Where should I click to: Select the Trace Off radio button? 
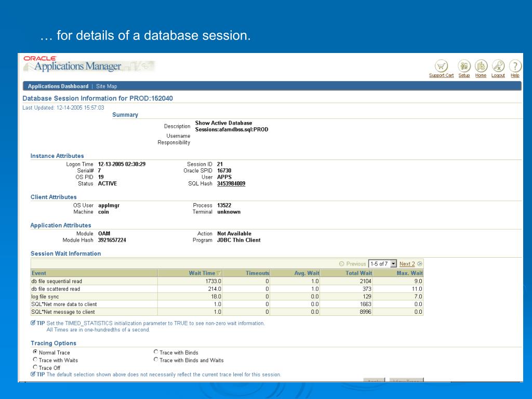[35, 367]
